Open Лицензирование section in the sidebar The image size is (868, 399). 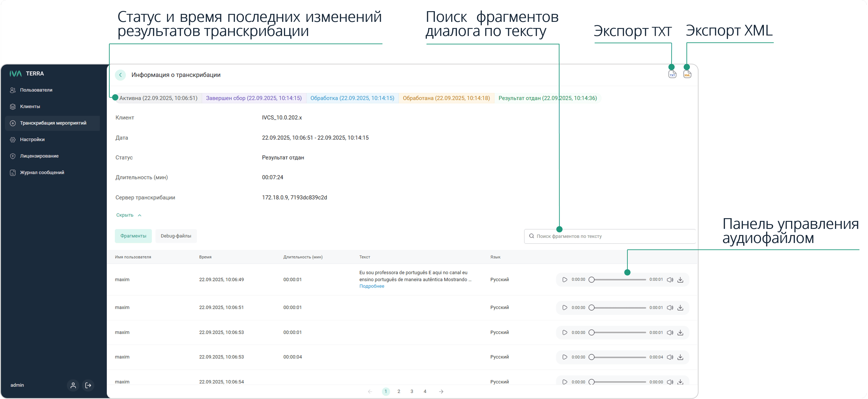click(x=39, y=156)
